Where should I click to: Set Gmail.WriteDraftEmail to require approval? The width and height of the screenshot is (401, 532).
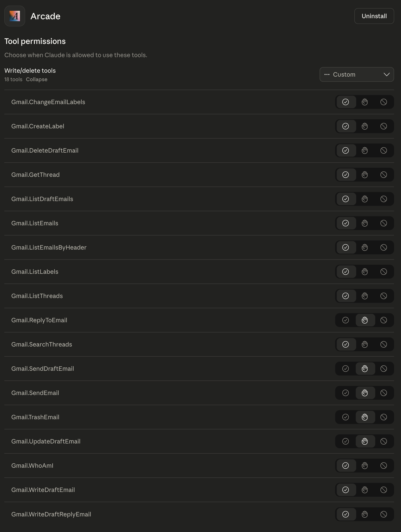(364, 490)
